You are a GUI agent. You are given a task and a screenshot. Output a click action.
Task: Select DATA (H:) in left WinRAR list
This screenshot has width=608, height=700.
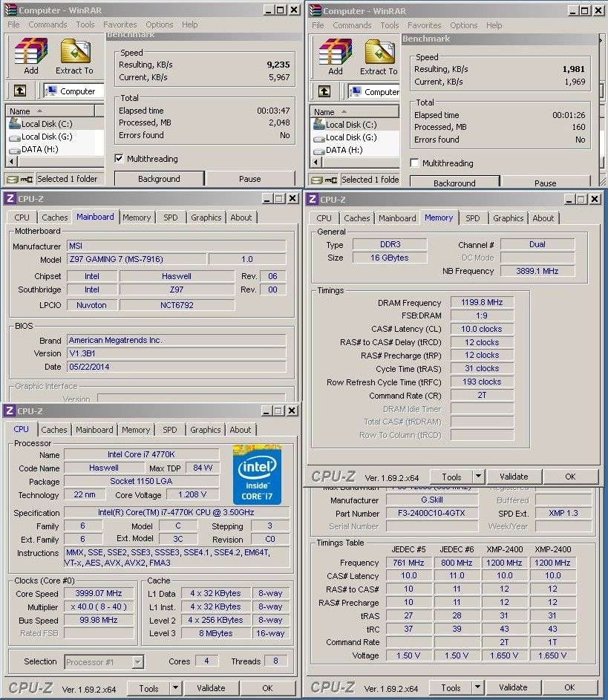tap(39, 149)
